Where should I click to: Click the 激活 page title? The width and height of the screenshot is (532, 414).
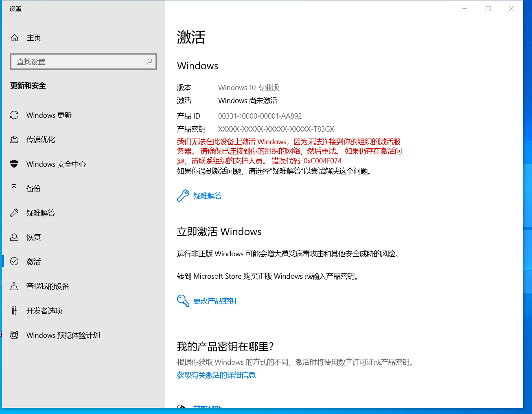coord(191,37)
